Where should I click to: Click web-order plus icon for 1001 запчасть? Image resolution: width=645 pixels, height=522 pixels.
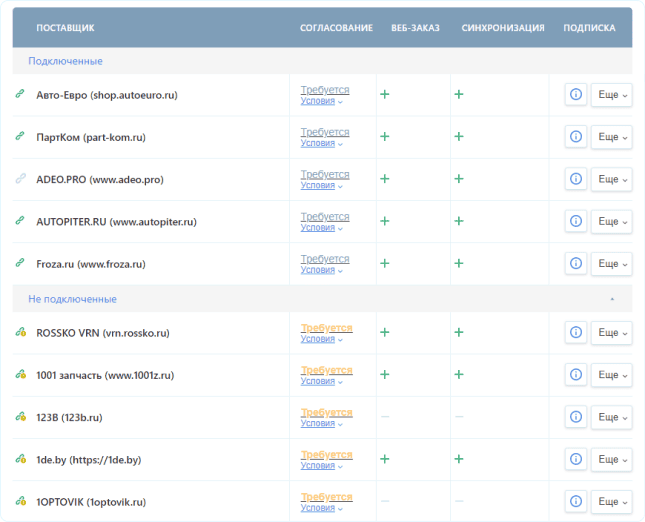coord(385,374)
